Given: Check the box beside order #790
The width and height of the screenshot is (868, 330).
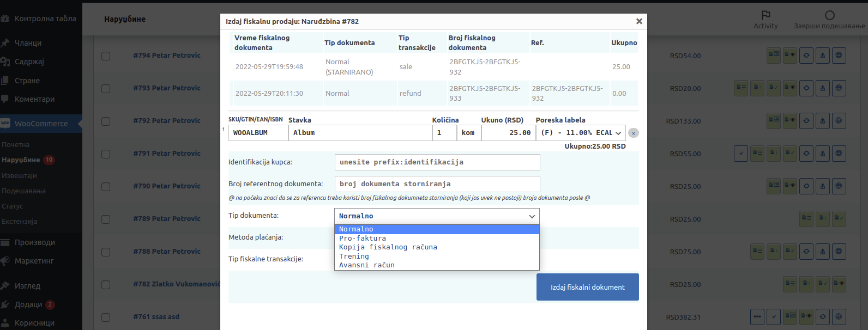Looking at the screenshot, I should [x=106, y=187].
